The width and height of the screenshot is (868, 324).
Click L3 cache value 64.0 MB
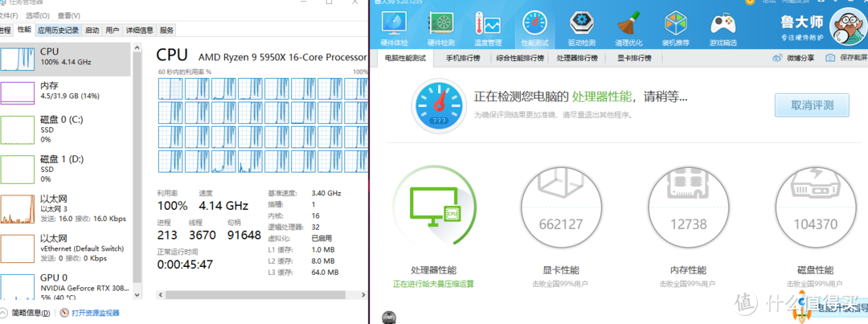[x=325, y=273]
